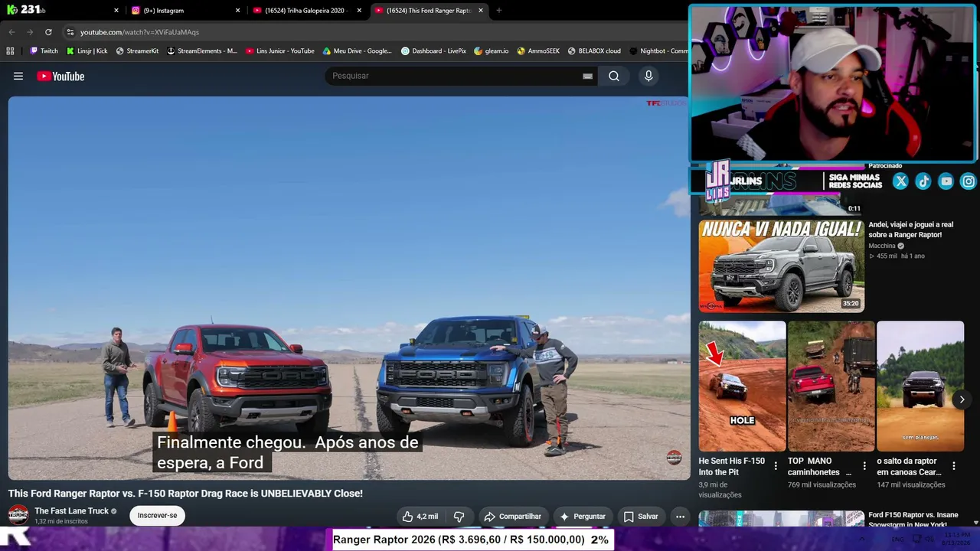This screenshot has width=980, height=551.
Task: Open The Fast Lane Truck channel name
Action: (71, 511)
